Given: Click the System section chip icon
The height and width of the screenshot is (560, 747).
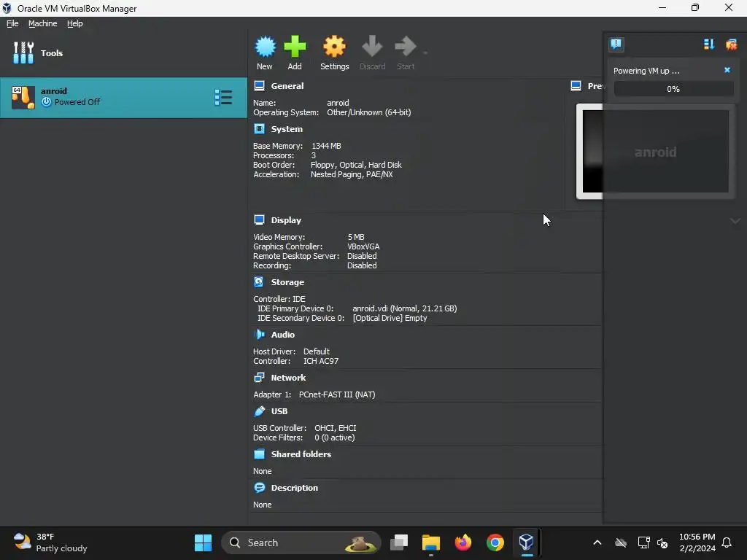Looking at the screenshot, I should point(259,129).
